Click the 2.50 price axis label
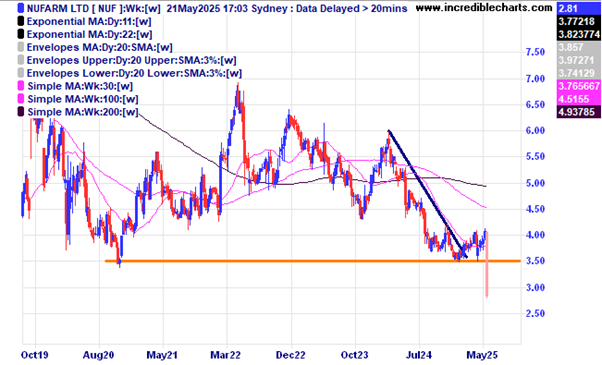602x365 pixels. [x=535, y=314]
